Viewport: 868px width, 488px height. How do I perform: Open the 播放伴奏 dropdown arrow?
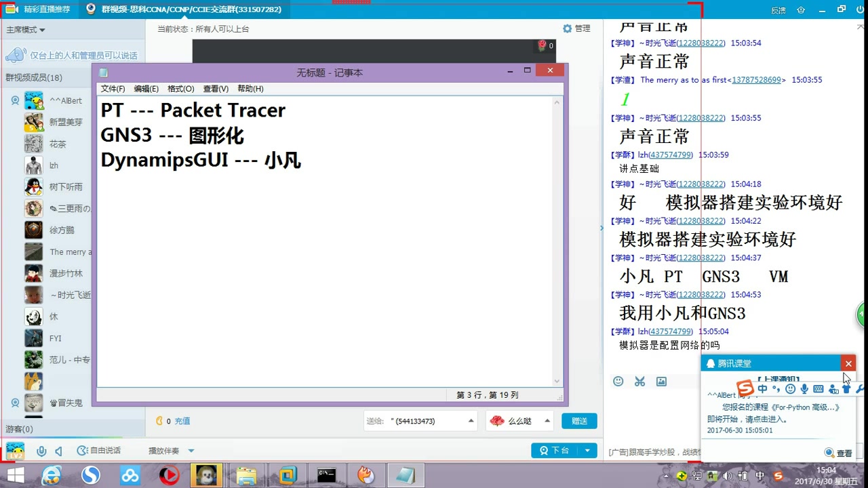(191, 451)
